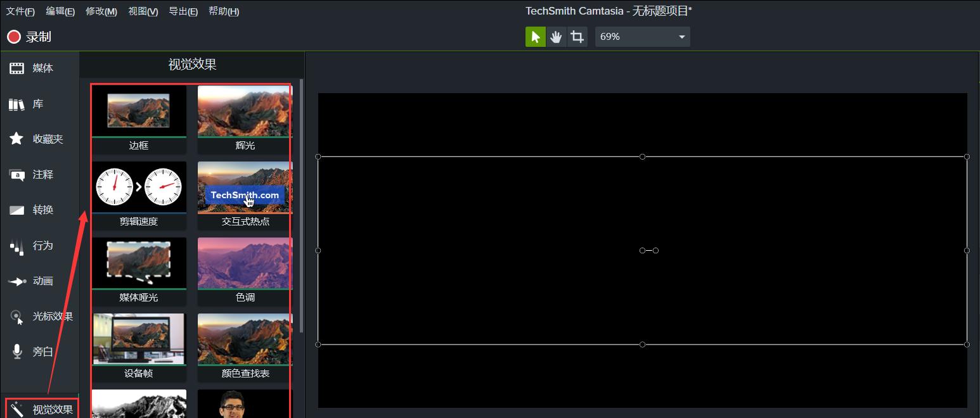The image size is (980, 418).
Task: Open the 导出(E) menu
Action: pos(183,11)
